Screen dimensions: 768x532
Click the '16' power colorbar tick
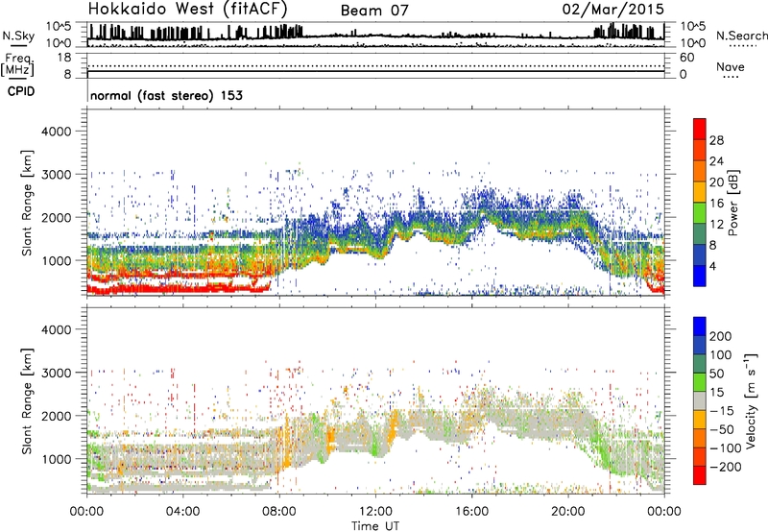[x=716, y=204]
